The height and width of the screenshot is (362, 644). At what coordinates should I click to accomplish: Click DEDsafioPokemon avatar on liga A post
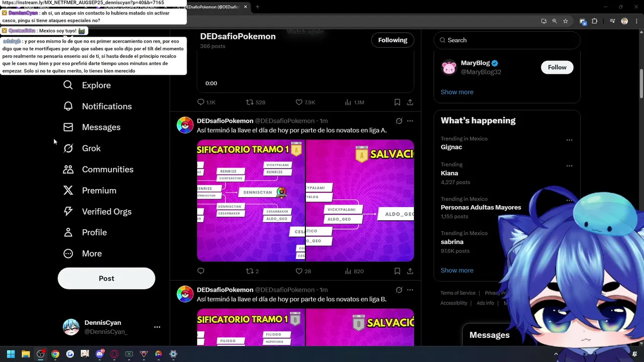click(x=185, y=125)
